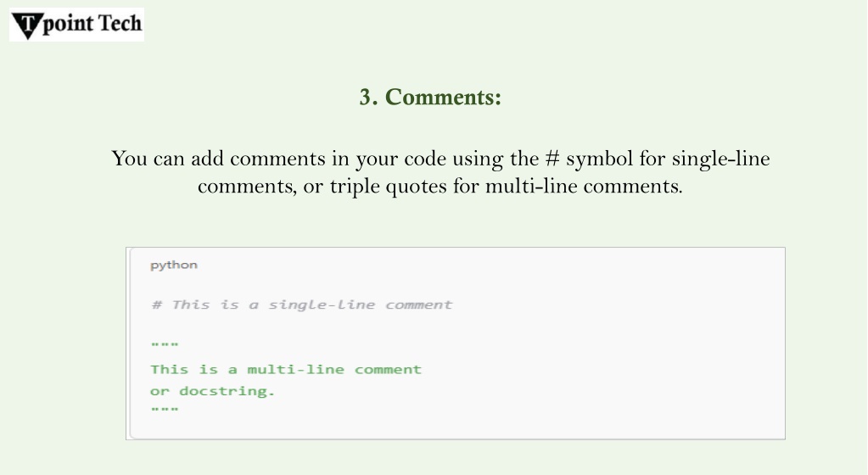Click the closing triple quotes in code
Screen dimensions: 868x475
(x=165, y=409)
